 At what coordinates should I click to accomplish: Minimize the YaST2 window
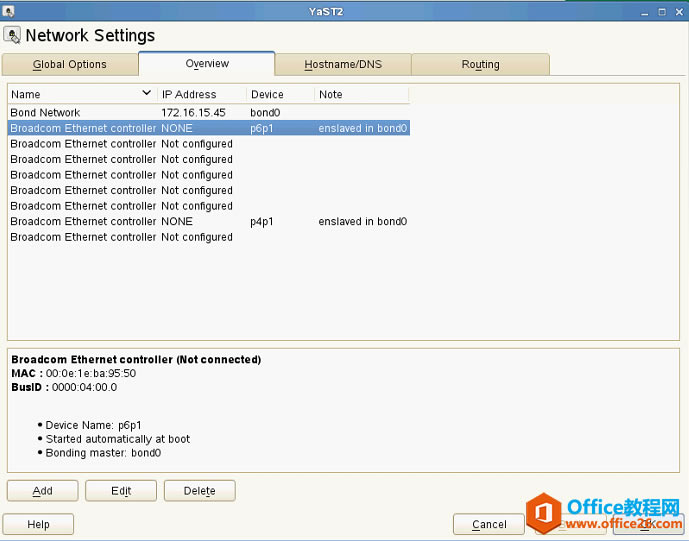click(x=645, y=12)
